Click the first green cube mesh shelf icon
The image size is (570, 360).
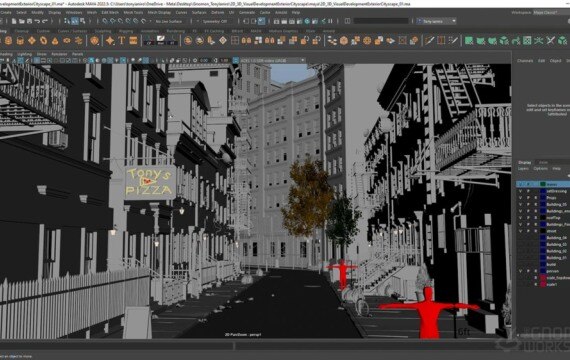tap(469, 40)
